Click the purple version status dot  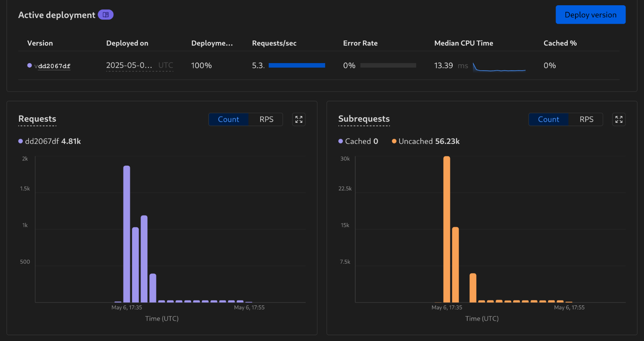click(30, 65)
